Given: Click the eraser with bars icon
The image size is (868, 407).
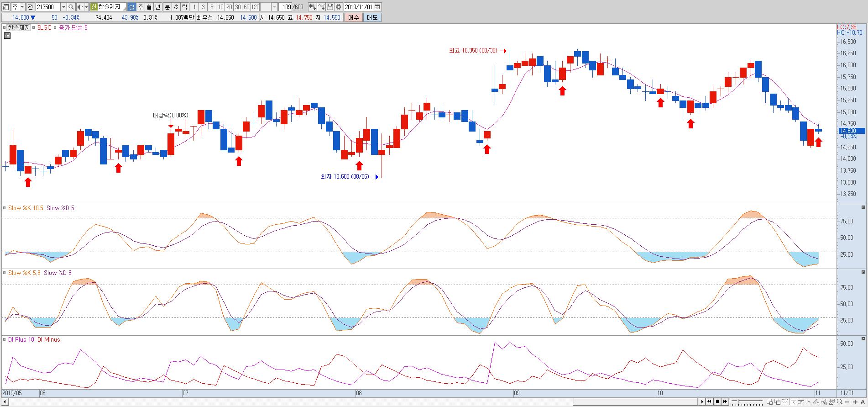Looking at the screenshot, I should 824,402.
